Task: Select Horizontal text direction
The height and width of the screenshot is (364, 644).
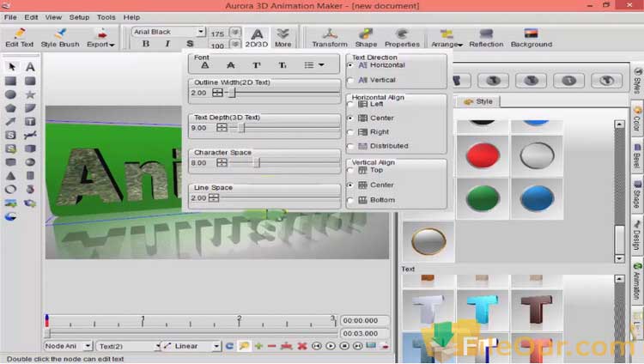Action: point(350,65)
